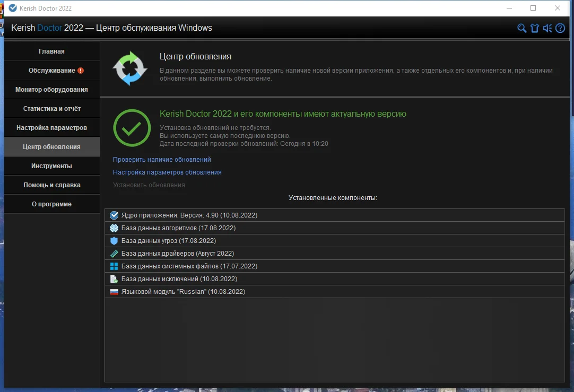Click the disabled Установить обновления link

[x=149, y=185]
